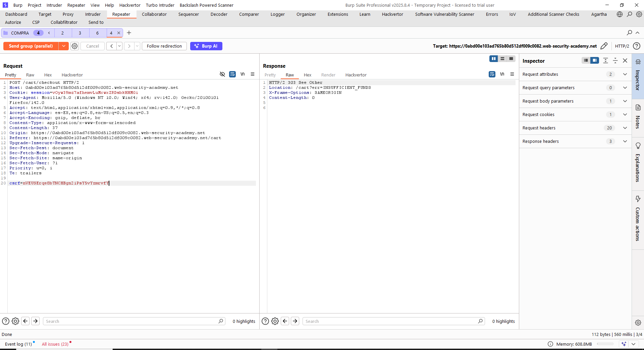The image size is (644, 350).
Task: Click the pencil icon to edit target
Action: click(604, 46)
